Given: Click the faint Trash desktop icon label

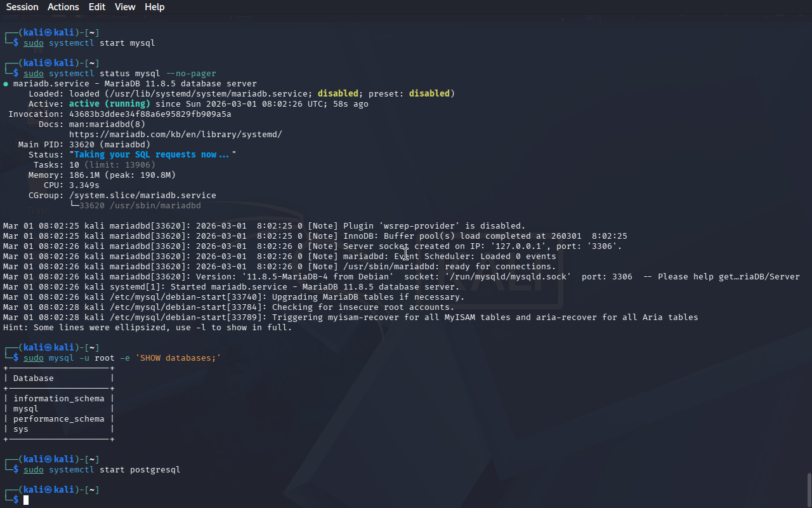Looking at the screenshot, I should tap(38, 210).
